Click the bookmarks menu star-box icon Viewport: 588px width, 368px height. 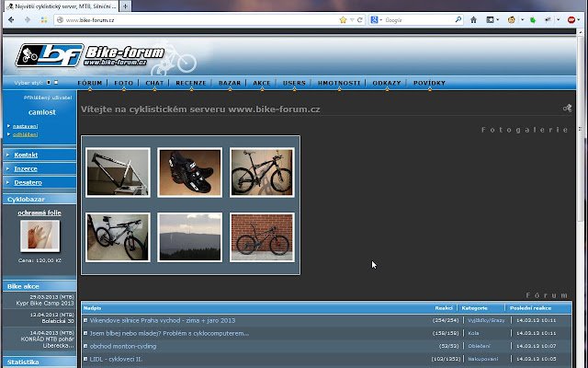click(490, 20)
